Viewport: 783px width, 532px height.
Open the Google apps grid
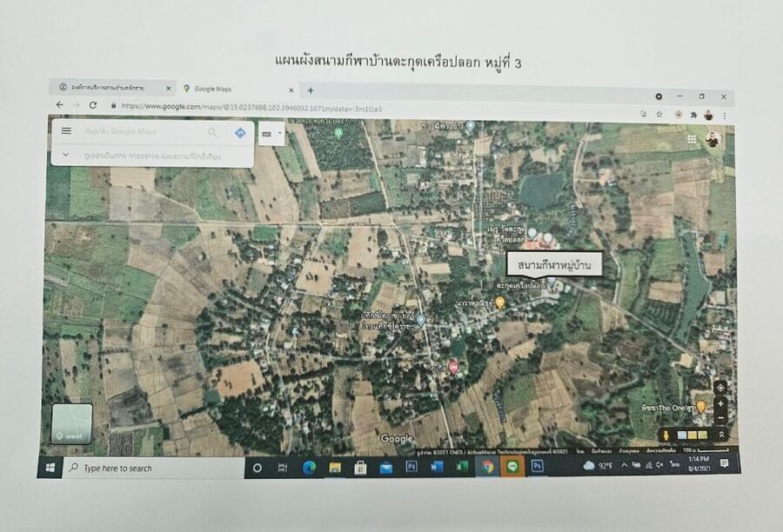click(x=692, y=138)
